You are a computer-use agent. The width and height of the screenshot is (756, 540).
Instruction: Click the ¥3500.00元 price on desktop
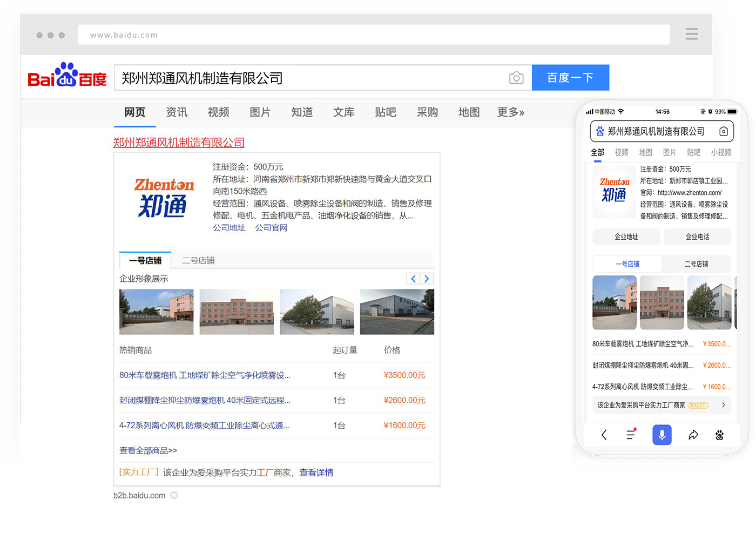tap(404, 375)
